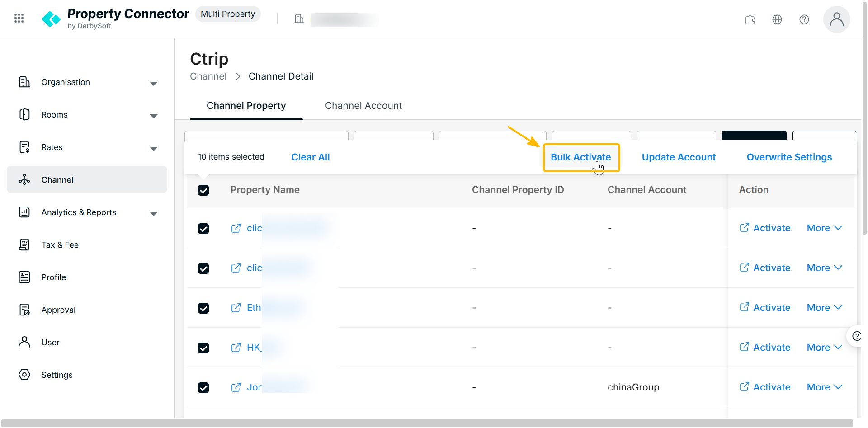Open the language globe icon
The height and width of the screenshot is (428, 868).
pyautogui.click(x=777, y=19)
